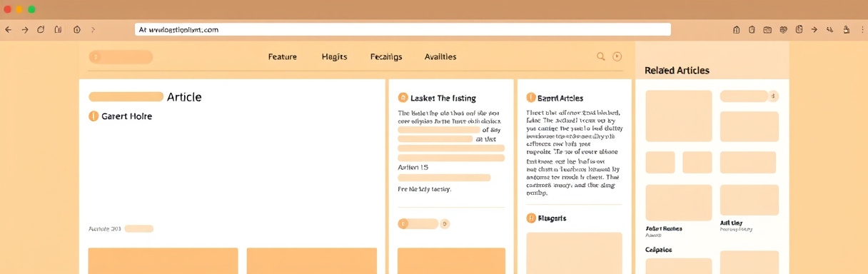Click the orange pill button at the Lasket card bottom
The width and height of the screenshot is (868, 274).
pos(418,224)
